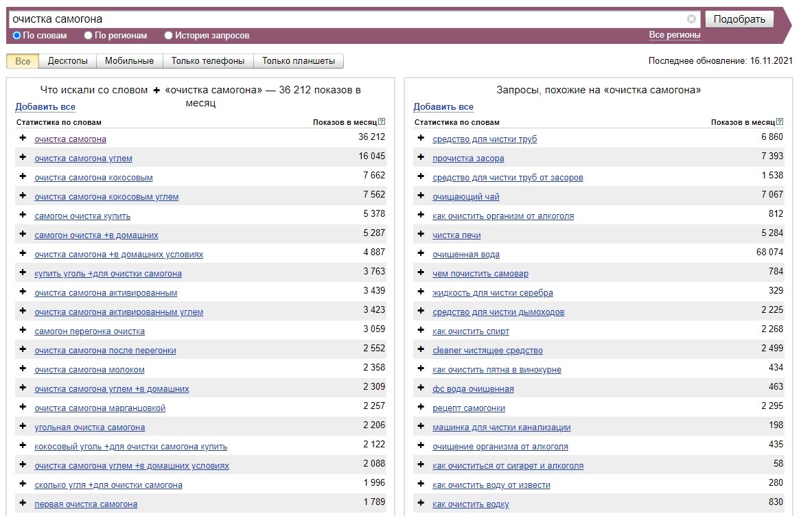Open 'cleaner чистящее средство' link
Screen dimensions: 812x516
click(487, 351)
